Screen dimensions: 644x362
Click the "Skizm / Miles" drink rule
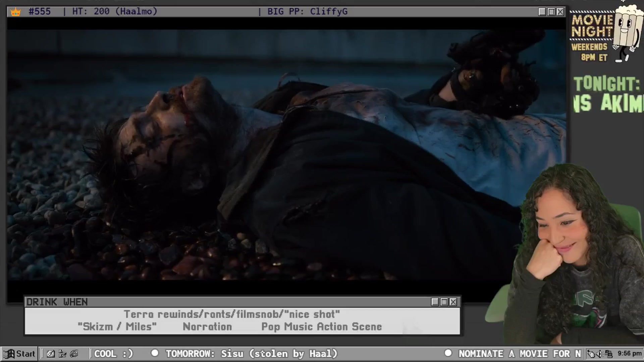coord(117,326)
